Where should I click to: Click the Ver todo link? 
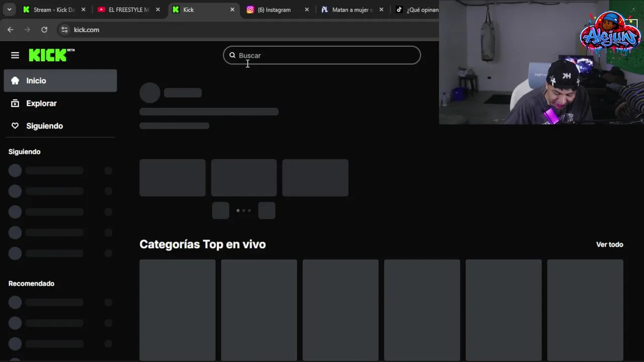click(610, 244)
